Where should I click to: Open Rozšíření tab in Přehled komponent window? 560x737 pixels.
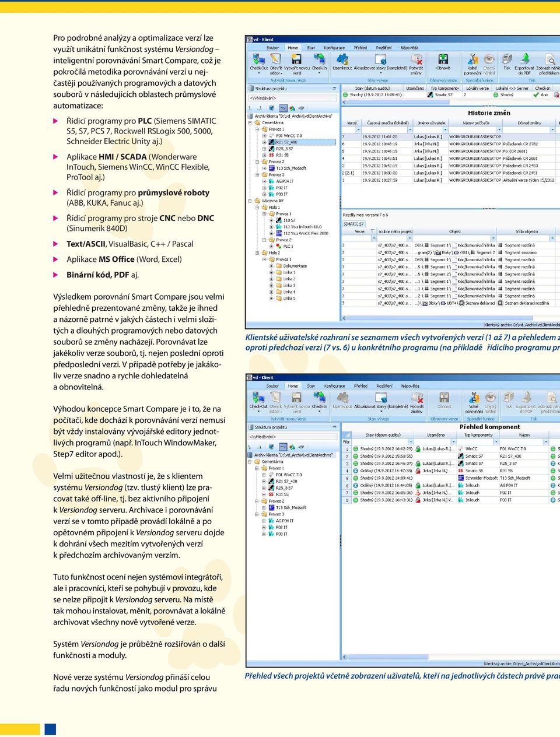[x=384, y=386]
